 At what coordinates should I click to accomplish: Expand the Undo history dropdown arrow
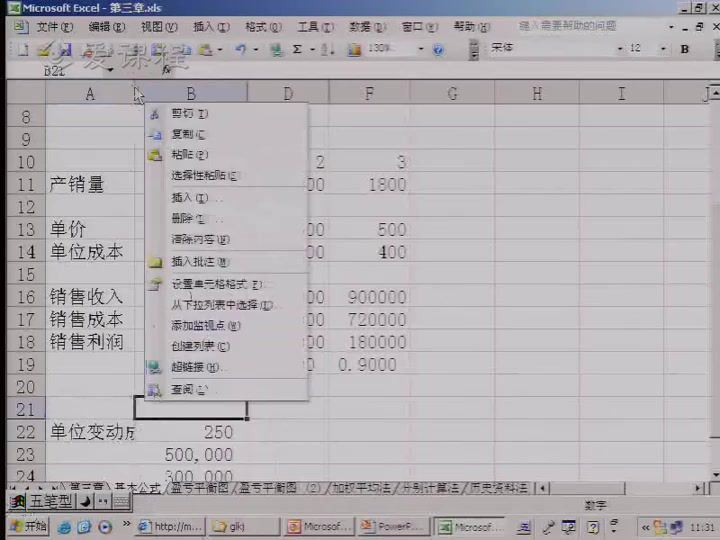256,49
